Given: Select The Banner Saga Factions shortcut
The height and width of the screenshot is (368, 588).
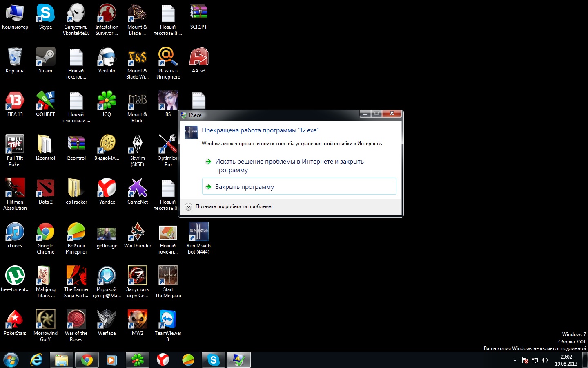Looking at the screenshot, I should pyautogui.click(x=76, y=283).
